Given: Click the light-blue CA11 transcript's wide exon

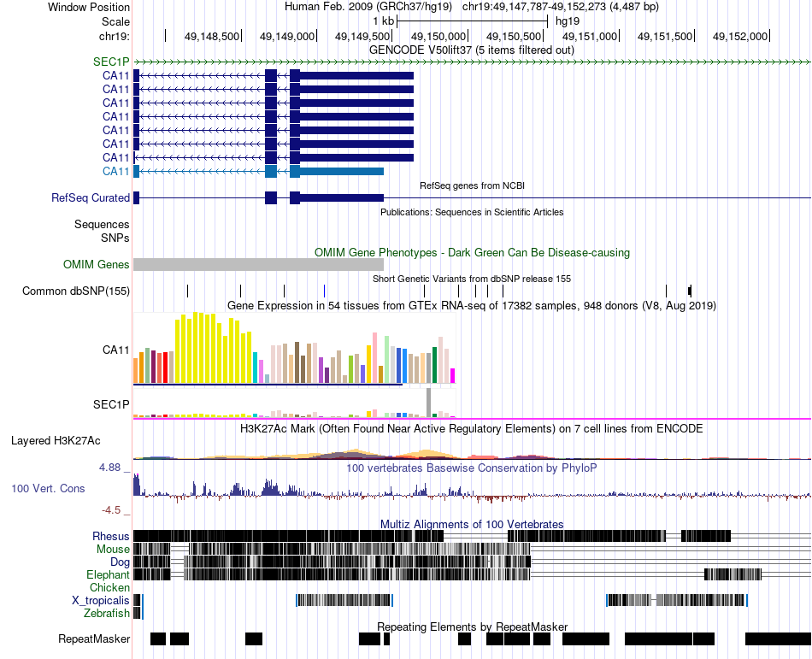Looking at the screenshot, I should click(x=342, y=171).
